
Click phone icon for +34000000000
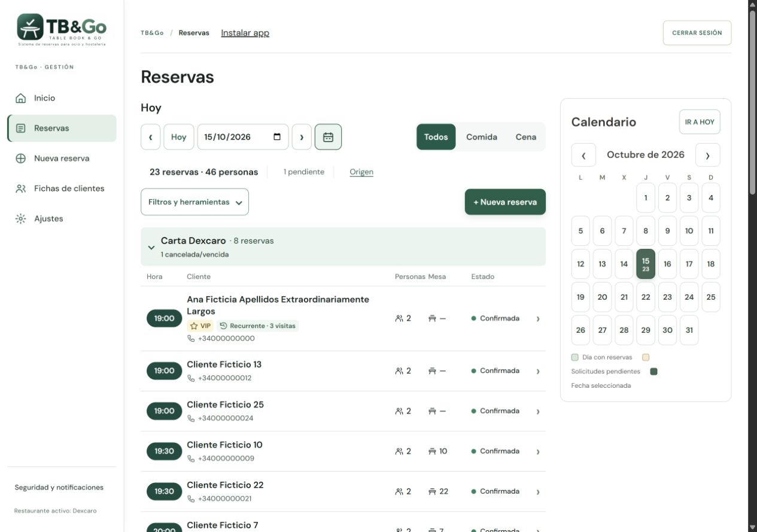coord(191,339)
